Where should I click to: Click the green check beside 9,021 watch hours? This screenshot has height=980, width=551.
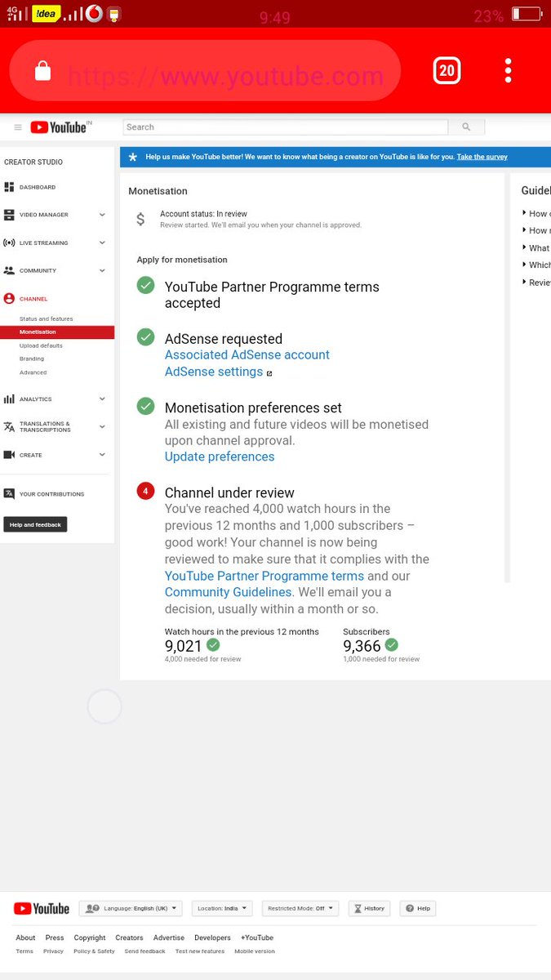coord(213,645)
